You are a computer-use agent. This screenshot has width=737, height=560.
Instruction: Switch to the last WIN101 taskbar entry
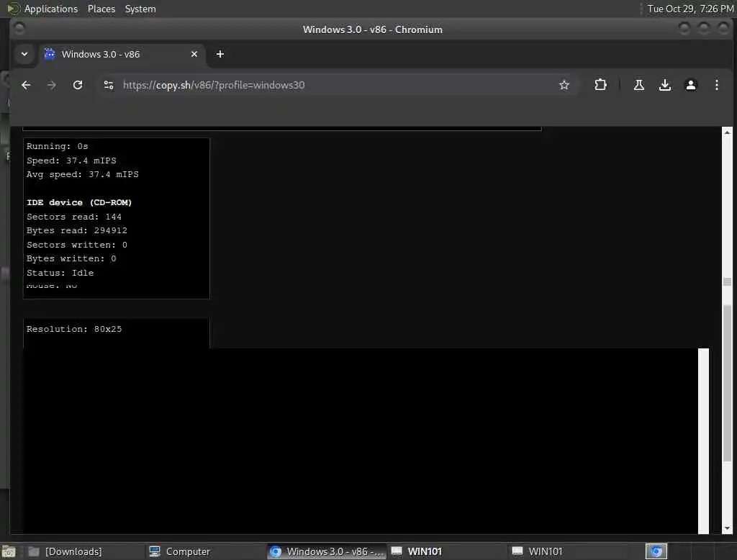(568, 551)
